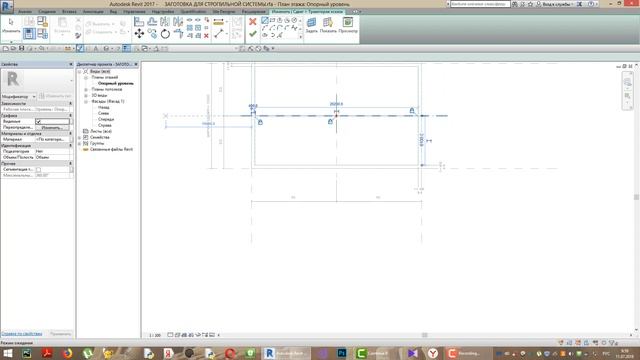
Task: Open the Управление ribbon tab
Action: 134,12
